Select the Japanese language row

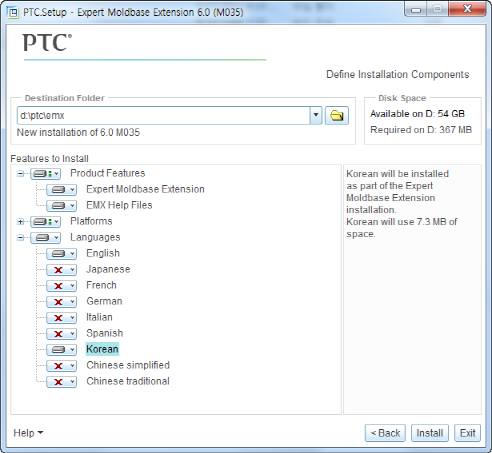pyautogui.click(x=108, y=269)
